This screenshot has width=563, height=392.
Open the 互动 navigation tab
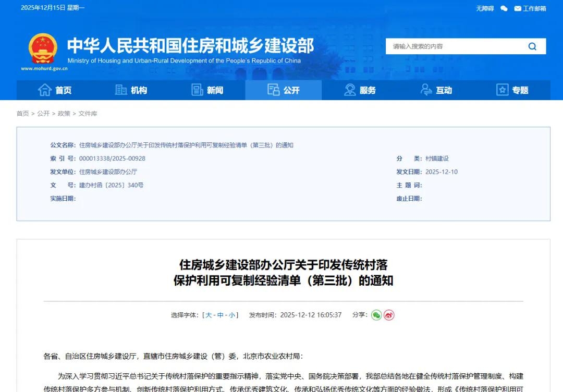pos(436,90)
